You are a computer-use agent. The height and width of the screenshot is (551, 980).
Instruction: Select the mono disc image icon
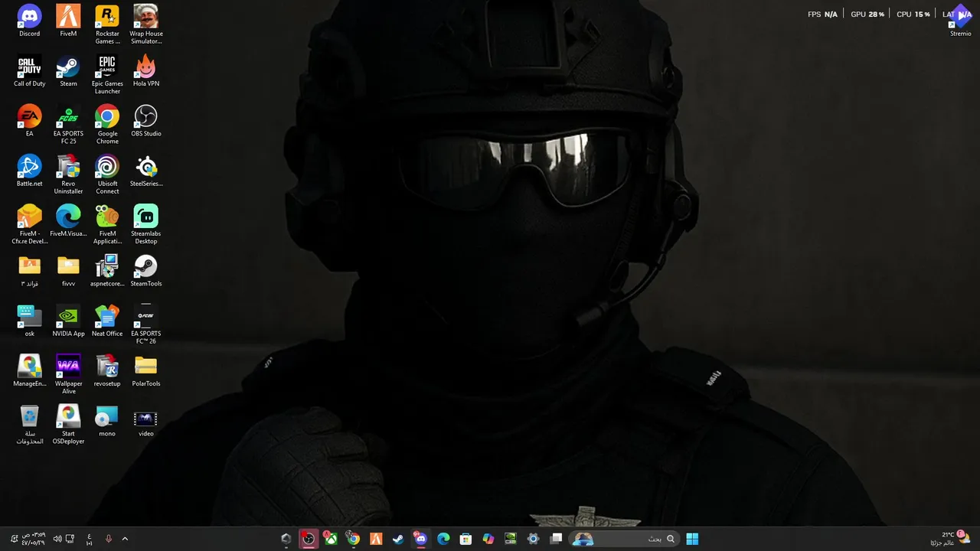coord(107,421)
